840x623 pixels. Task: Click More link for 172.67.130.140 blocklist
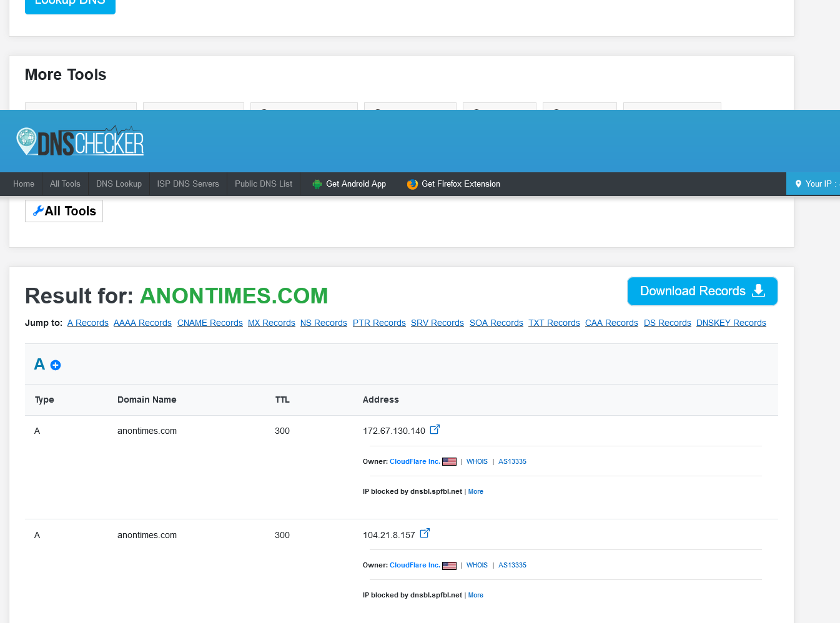tap(476, 492)
